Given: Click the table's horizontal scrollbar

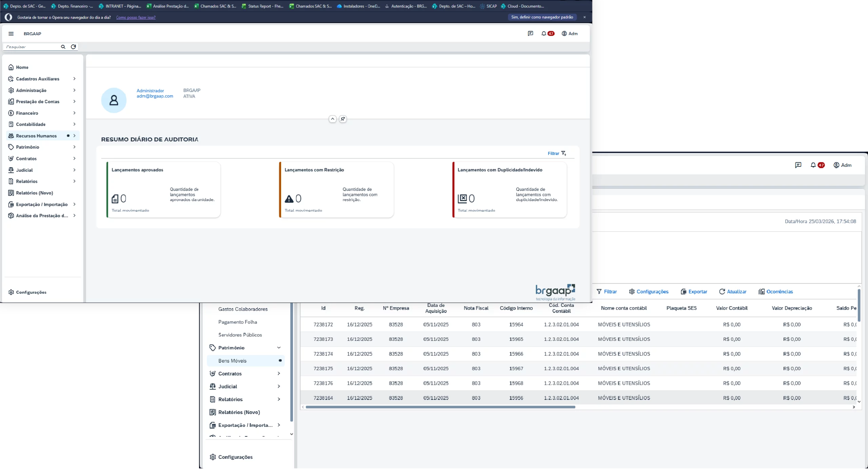Looking at the screenshot, I should (x=440, y=407).
